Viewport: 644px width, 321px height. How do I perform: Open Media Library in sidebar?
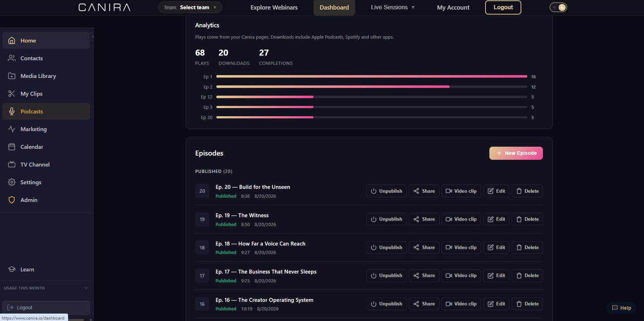click(x=46, y=76)
